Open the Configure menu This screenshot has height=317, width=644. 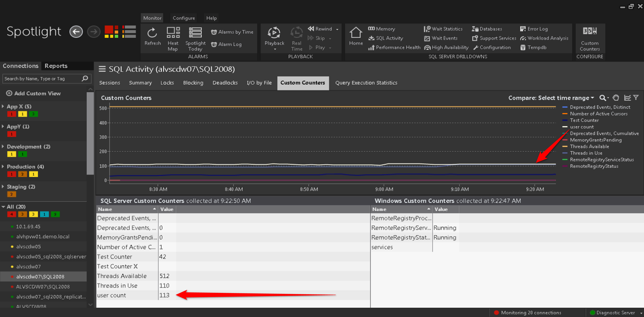[184, 18]
